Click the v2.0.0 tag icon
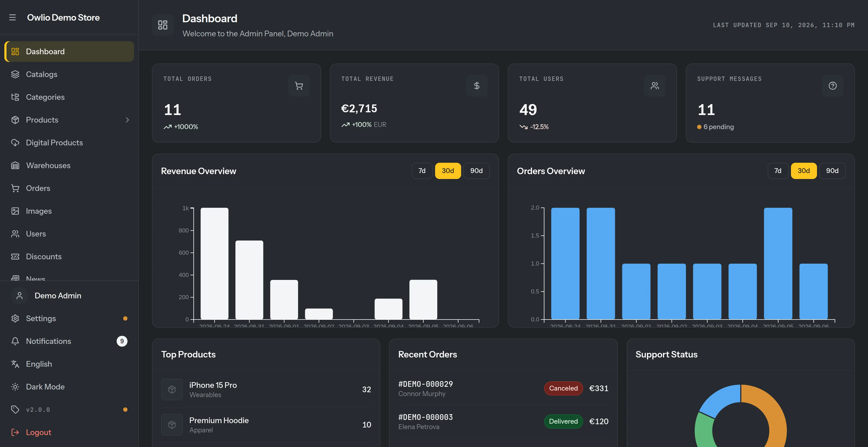Viewport: 868px width, 447px height. tap(15, 410)
